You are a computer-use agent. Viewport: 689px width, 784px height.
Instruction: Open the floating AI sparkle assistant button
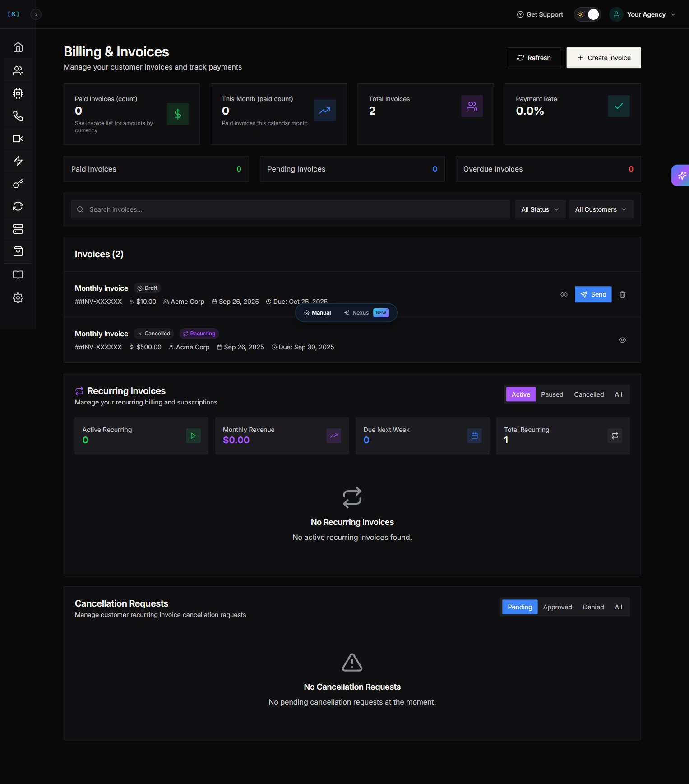pyautogui.click(x=681, y=175)
